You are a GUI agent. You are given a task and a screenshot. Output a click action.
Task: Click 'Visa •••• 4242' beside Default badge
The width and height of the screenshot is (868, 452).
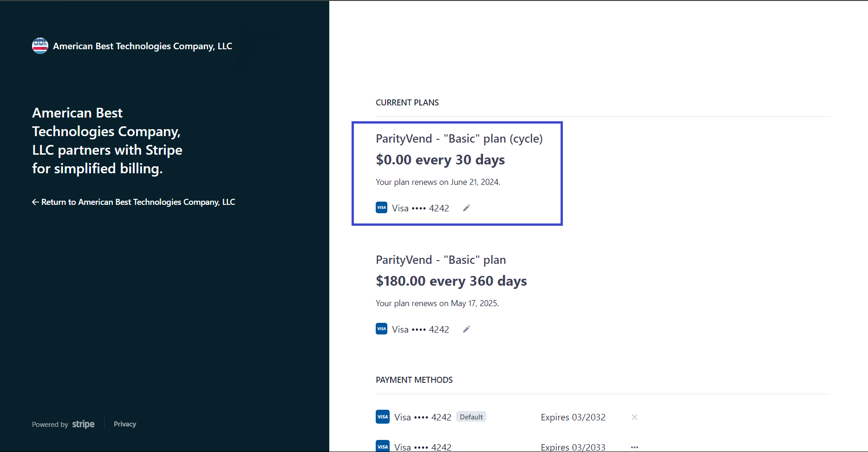423,417
